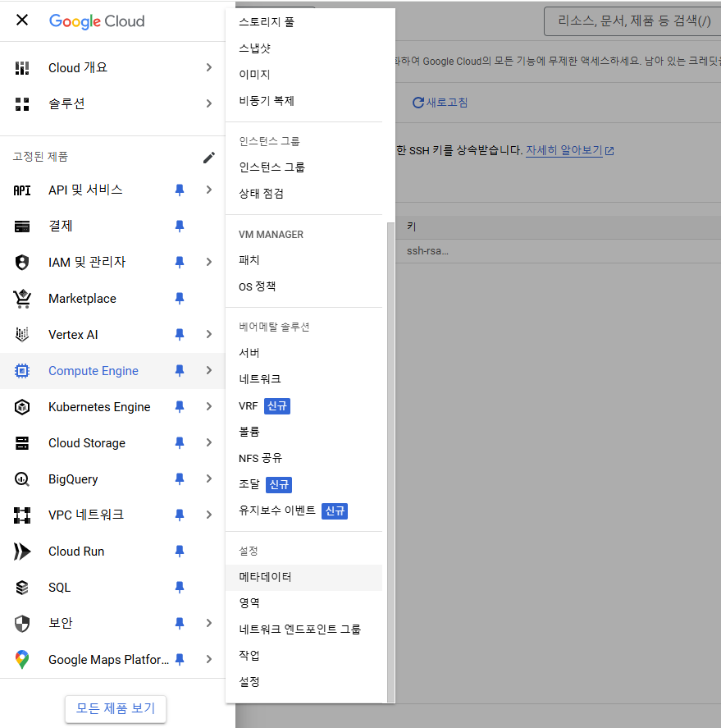Screen dimensions: 721x728
Task: Unpin 결제 from pinned products
Action: pyautogui.click(x=180, y=226)
